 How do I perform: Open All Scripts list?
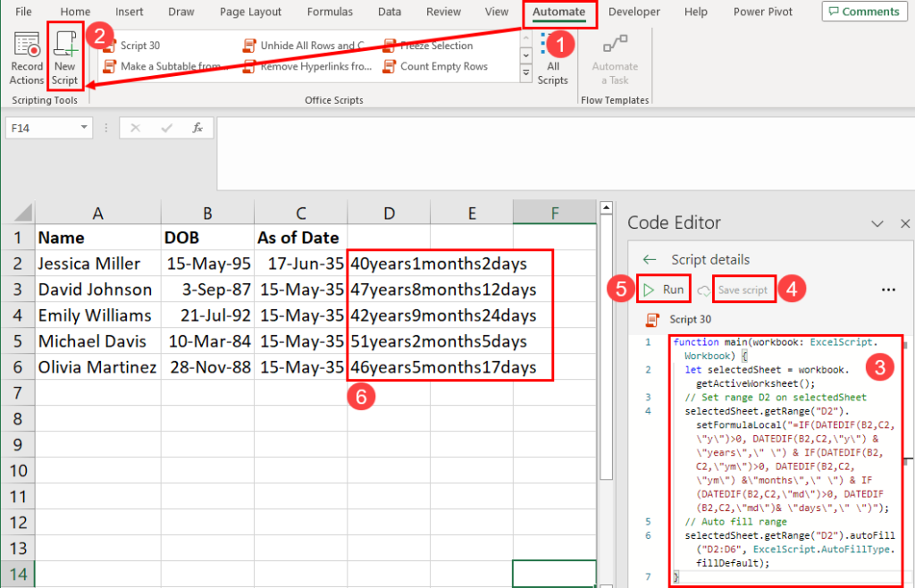552,58
